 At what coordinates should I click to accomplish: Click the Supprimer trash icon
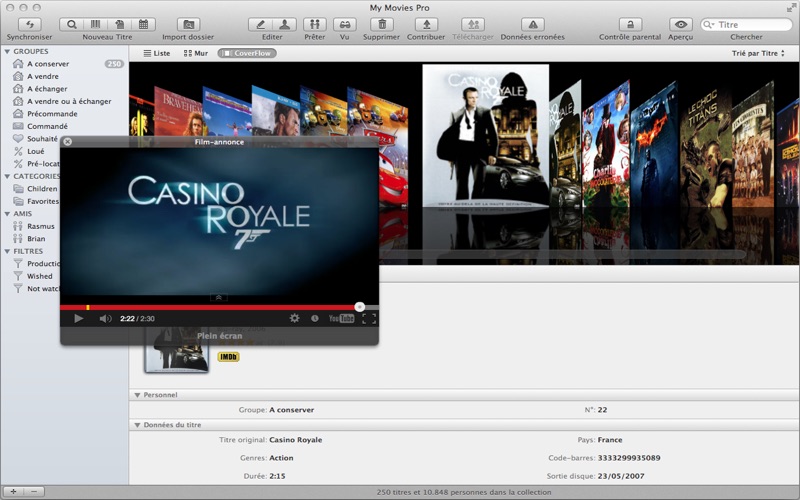[x=382, y=24]
